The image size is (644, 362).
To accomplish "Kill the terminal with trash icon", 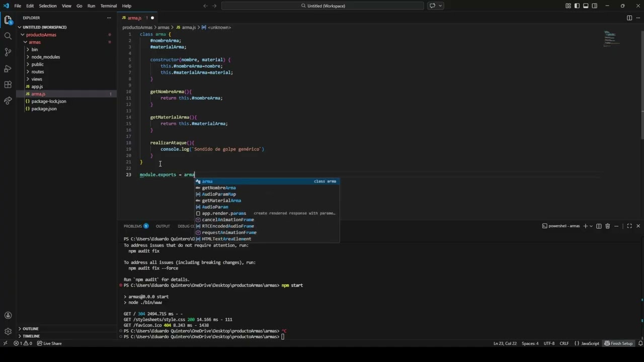I will (x=607, y=226).
